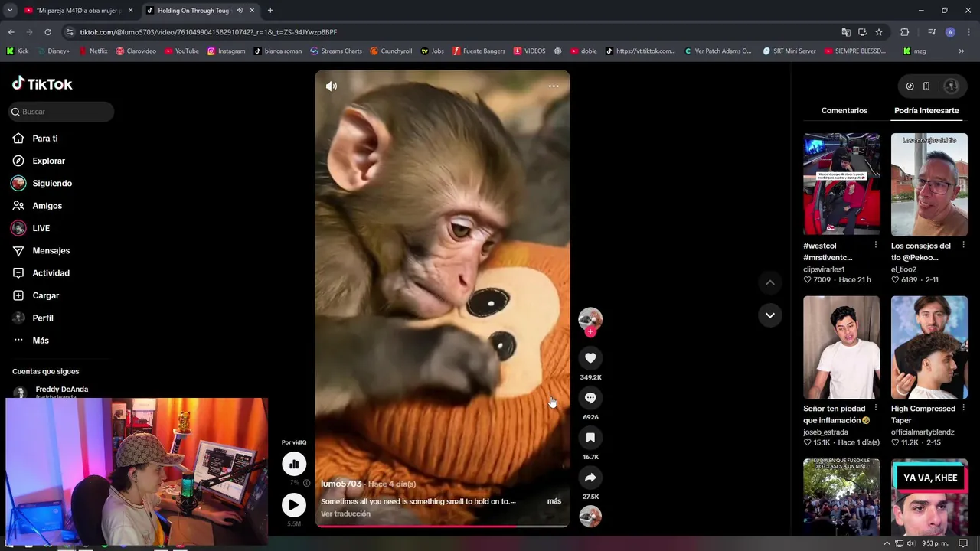Click address bar URL
The width and height of the screenshot is (980, 551).
pos(208,32)
